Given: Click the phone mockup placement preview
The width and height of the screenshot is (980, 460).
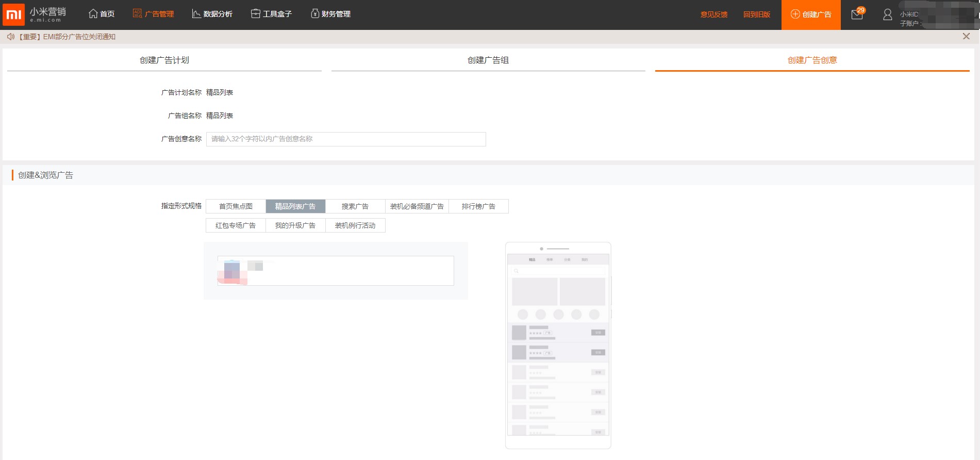Looking at the screenshot, I should [558, 345].
